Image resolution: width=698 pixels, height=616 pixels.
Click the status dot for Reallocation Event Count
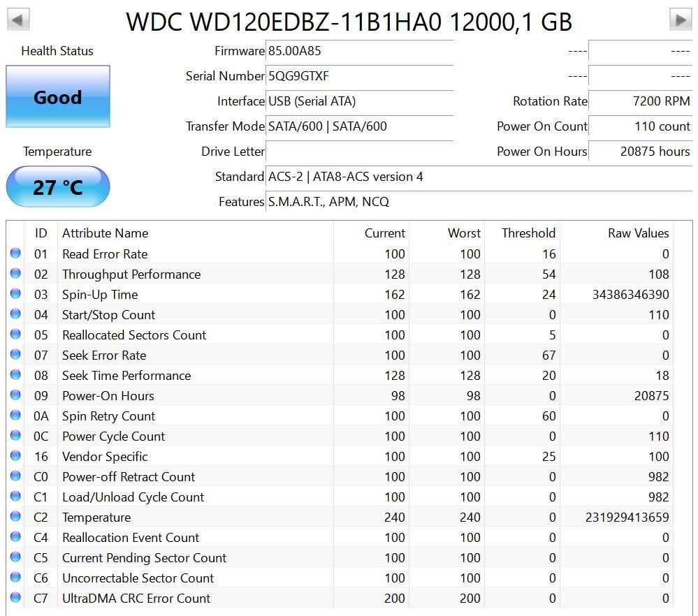point(15,536)
